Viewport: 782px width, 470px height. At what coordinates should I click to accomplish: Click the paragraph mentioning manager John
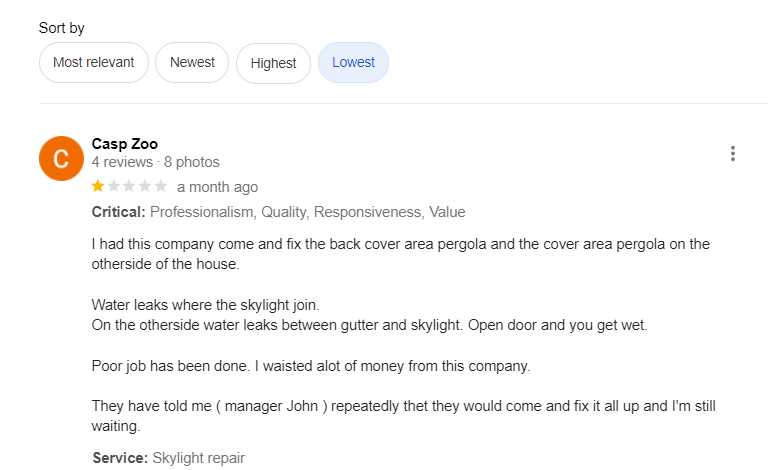coord(400,416)
